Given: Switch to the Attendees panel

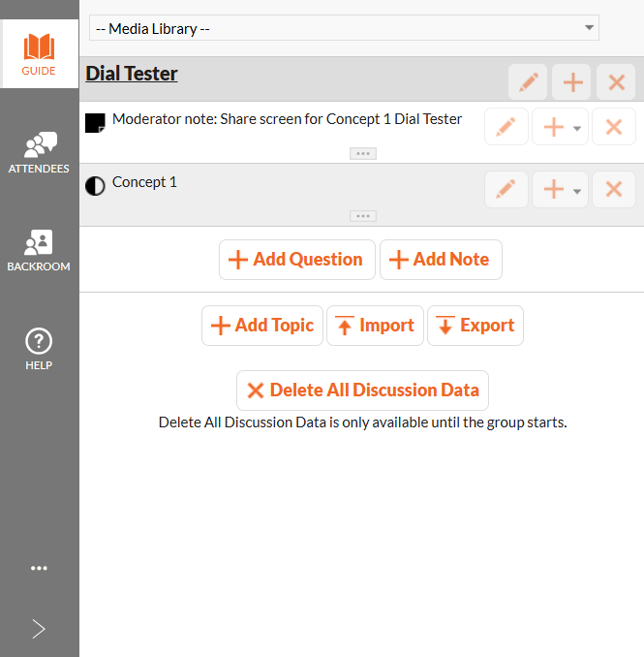Looking at the screenshot, I should (39, 153).
